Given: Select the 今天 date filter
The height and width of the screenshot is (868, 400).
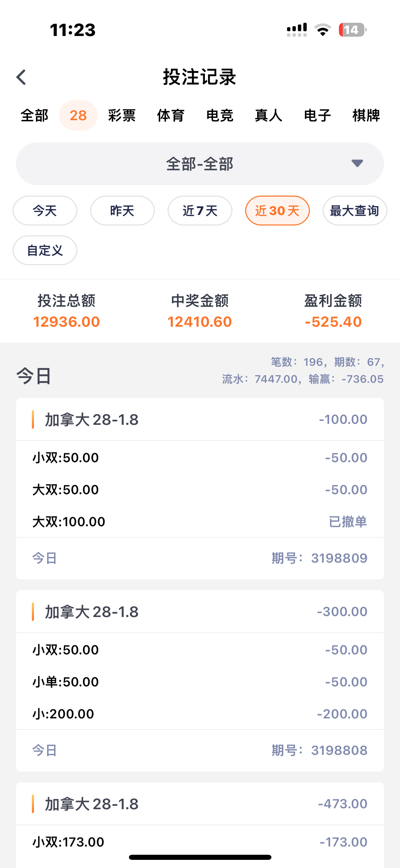Looking at the screenshot, I should (45, 211).
